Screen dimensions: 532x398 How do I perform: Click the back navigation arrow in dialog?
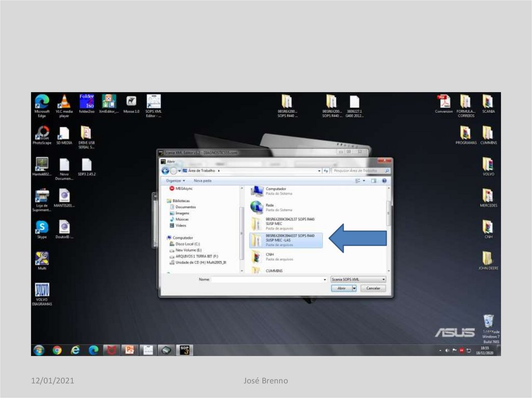coord(165,170)
